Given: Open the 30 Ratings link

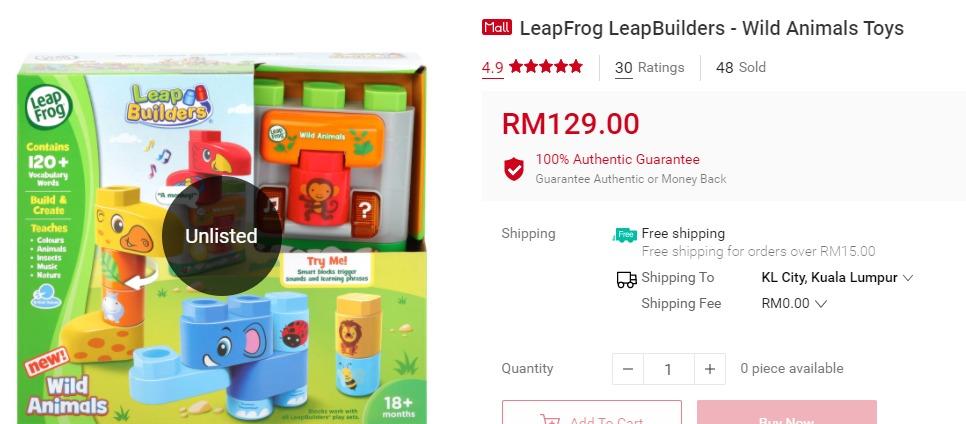Looking at the screenshot, I should pyautogui.click(x=649, y=68).
